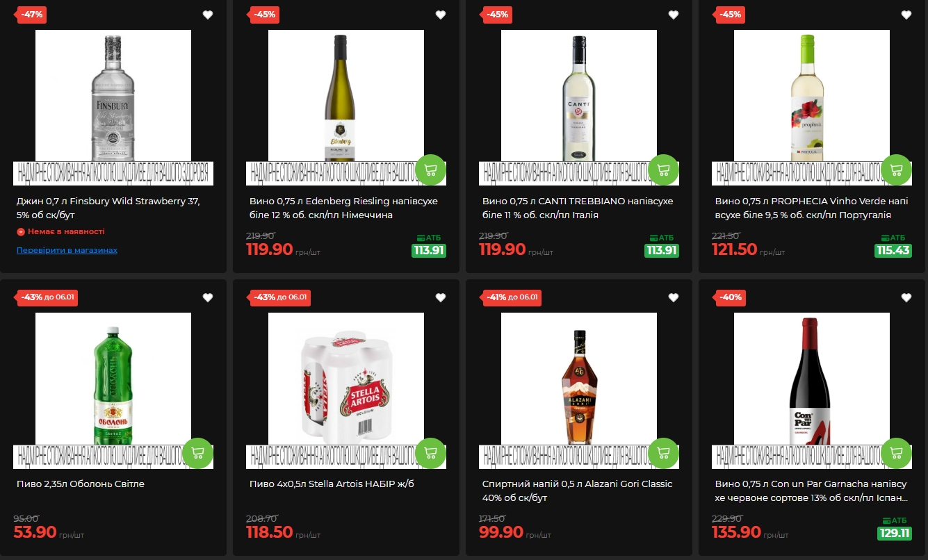928x560 pixels.
Task: Open Спиртний напій Alazani Gori Classic title
Action: pyautogui.click(x=577, y=491)
